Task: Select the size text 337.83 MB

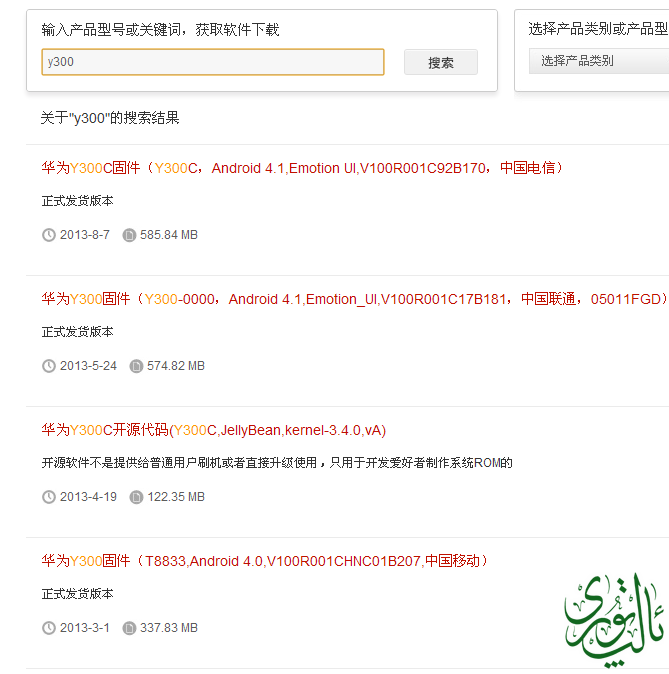Action: tap(169, 628)
